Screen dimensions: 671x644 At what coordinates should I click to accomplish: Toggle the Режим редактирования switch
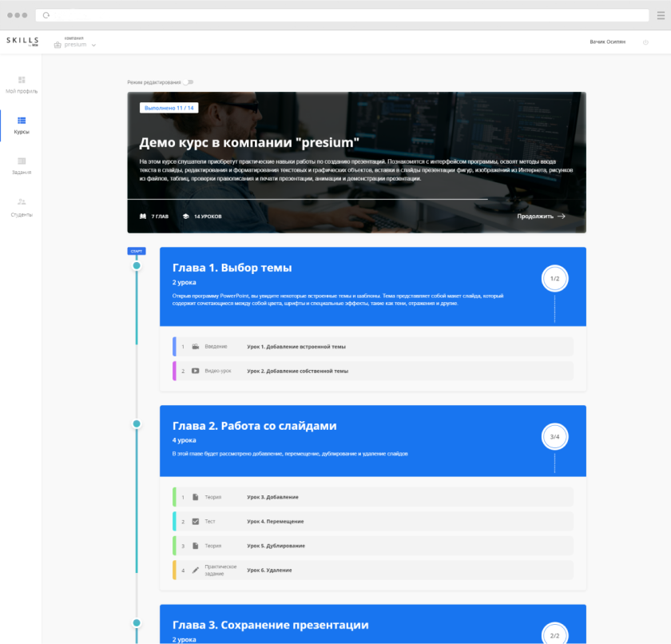click(189, 82)
